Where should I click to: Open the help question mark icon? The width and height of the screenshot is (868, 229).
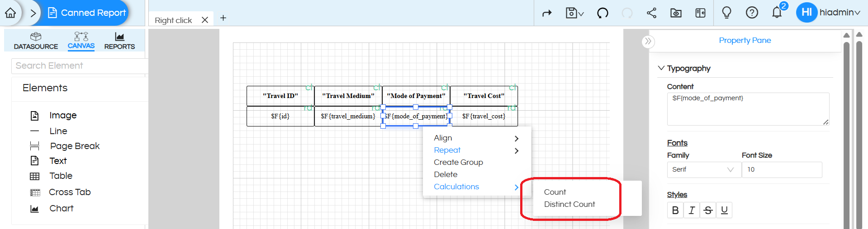point(752,13)
